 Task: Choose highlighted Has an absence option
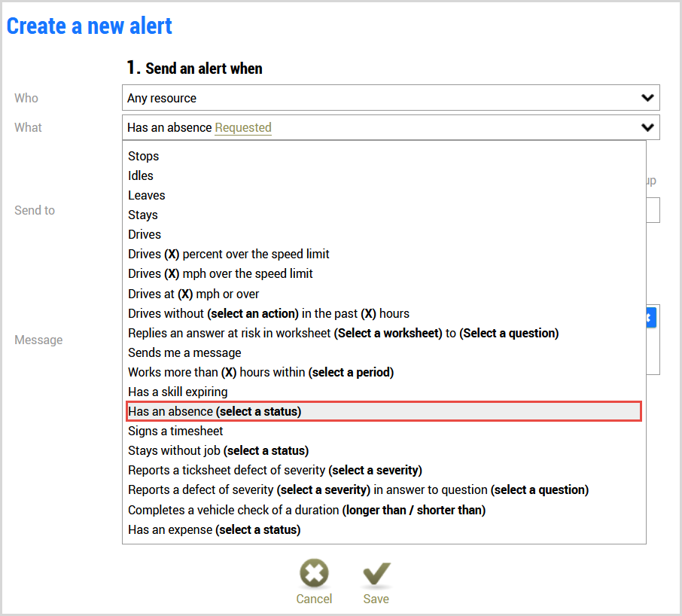click(x=384, y=411)
